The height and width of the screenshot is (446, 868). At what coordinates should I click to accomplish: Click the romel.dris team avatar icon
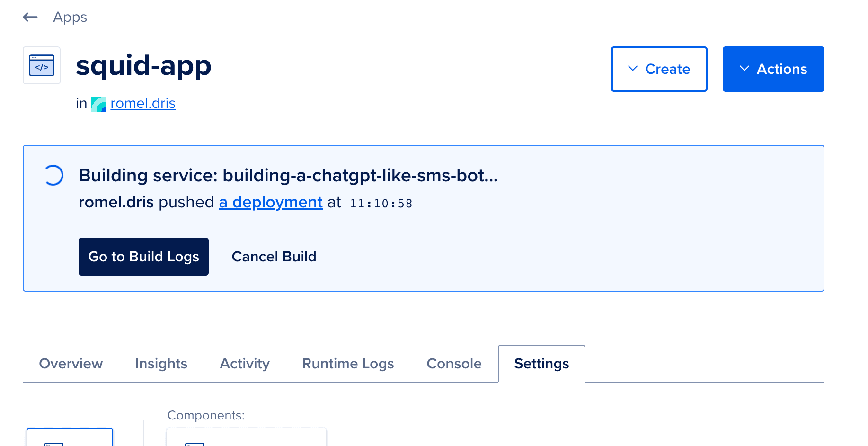click(99, 104)
